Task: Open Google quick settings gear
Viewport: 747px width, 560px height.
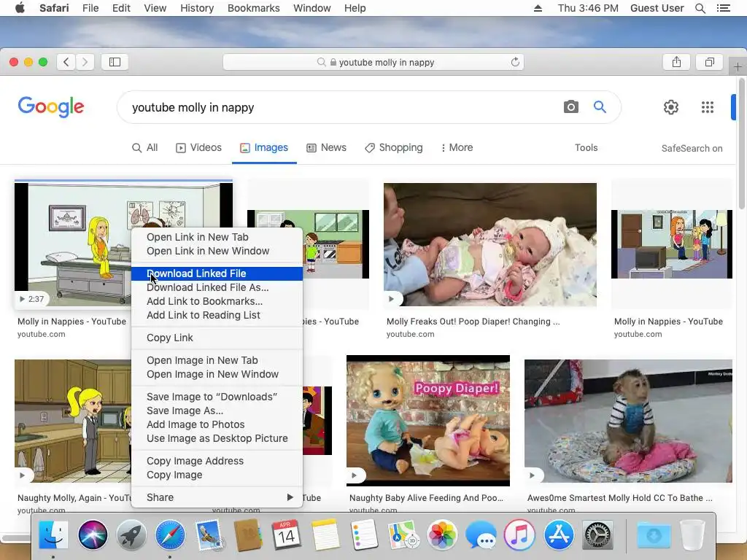Action: [x=671, y=107]
